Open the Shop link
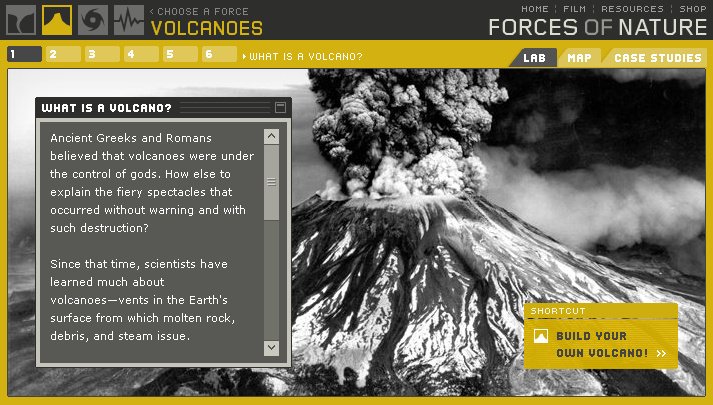Image resolution: width=713 pixels, height=405 pixels. [x=693, y=9]
